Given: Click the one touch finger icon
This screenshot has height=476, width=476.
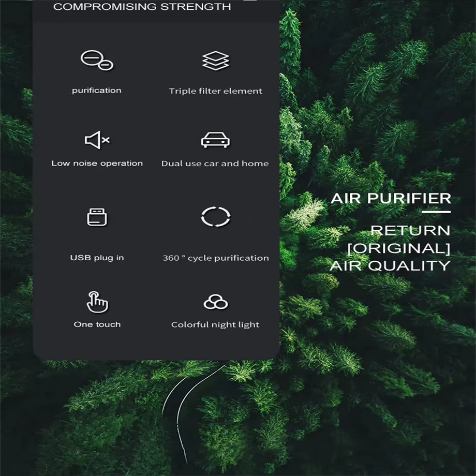Looking at the screenshot, I should 97,302.
